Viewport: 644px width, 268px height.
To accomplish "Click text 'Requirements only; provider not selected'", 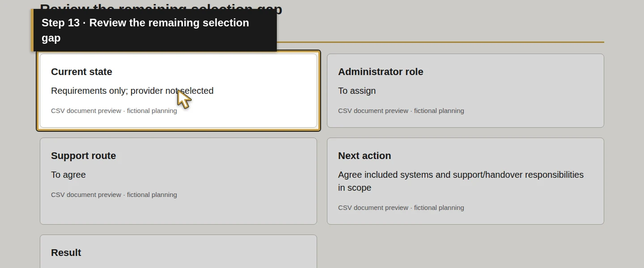I will [132, 91].
